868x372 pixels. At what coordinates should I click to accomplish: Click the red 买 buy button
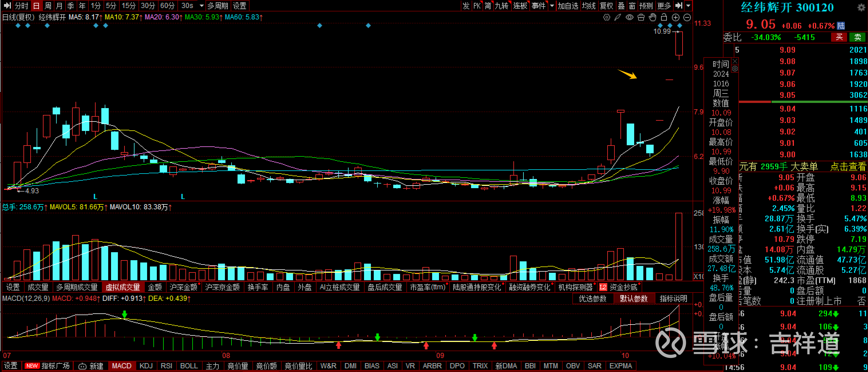pos(839,37)
